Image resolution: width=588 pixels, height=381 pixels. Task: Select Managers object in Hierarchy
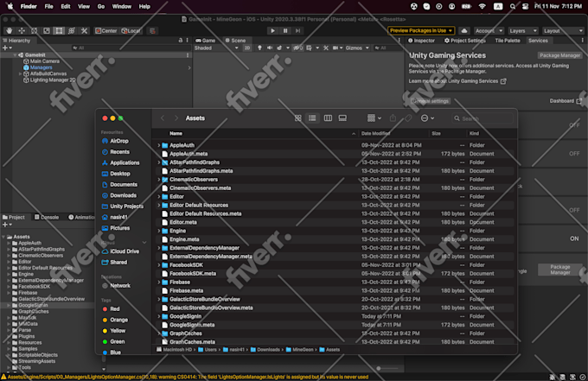(41, 67)
